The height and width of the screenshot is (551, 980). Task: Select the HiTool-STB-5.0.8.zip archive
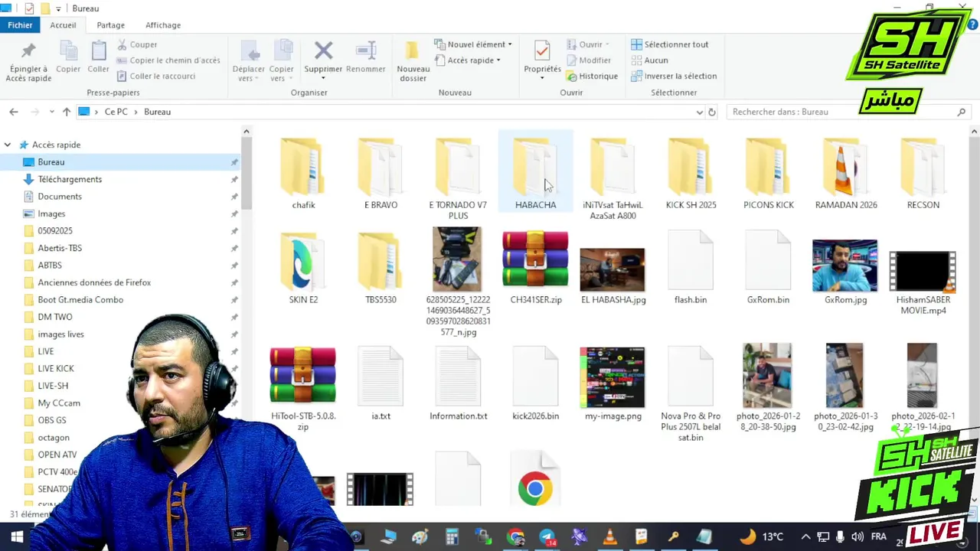(303, 389)
